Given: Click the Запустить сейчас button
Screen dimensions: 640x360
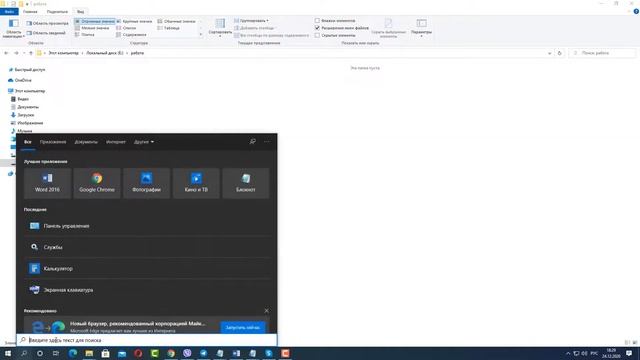Looking at the screenshot, I should (243, 327).
